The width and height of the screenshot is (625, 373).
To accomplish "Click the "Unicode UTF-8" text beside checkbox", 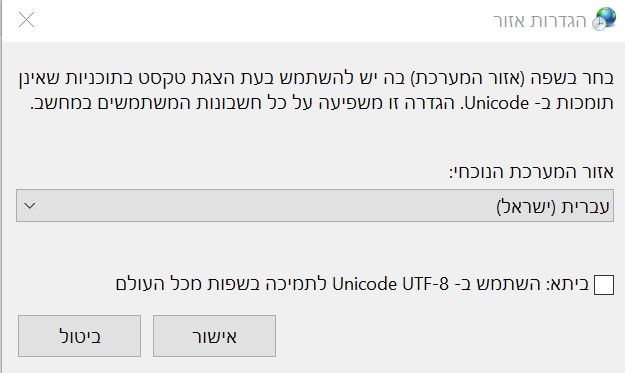I will tap(391, 284).
